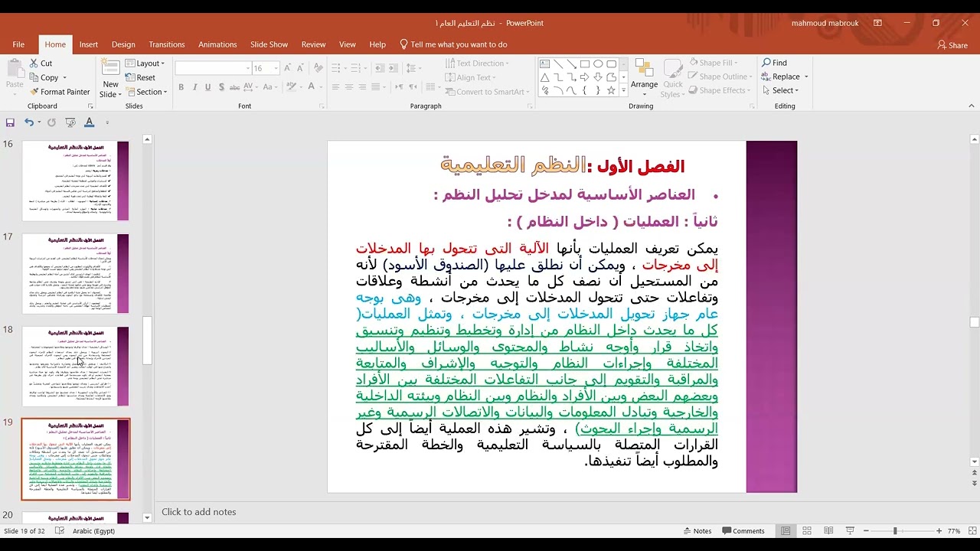Switch to the Insert tab
980x551 pixels.
(x=89, y=44)
